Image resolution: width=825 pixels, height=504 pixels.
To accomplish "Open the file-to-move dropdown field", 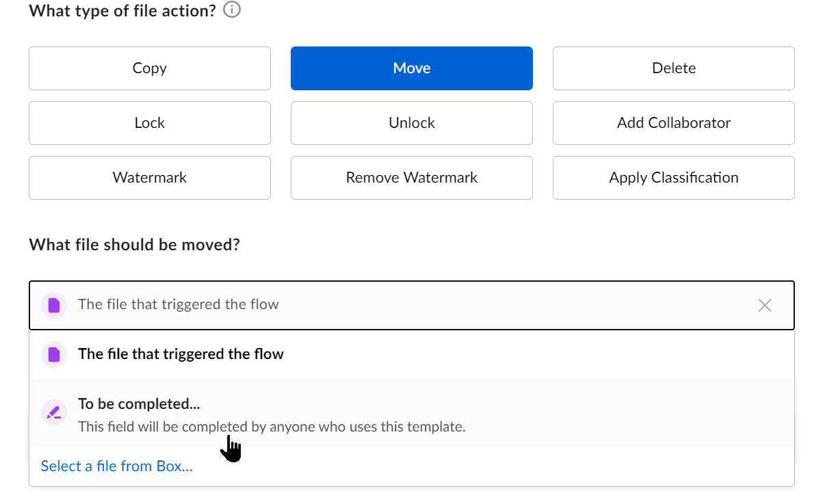I will coord(410,305).
